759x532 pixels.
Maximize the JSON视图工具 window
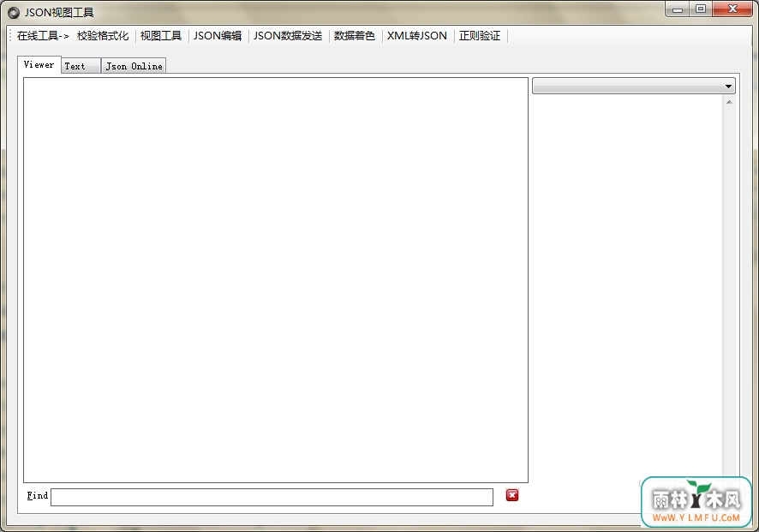(701, 9)
